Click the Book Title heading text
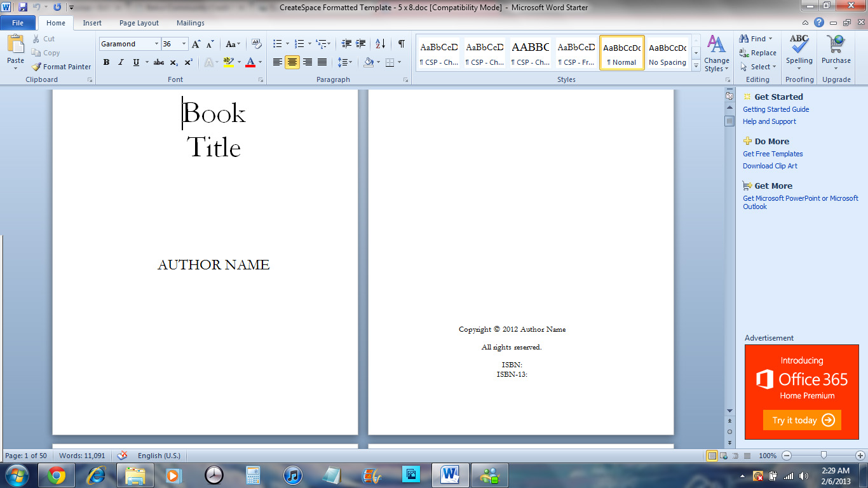The height and width of the screenshot is (488, 868). [x=214, y=130]
